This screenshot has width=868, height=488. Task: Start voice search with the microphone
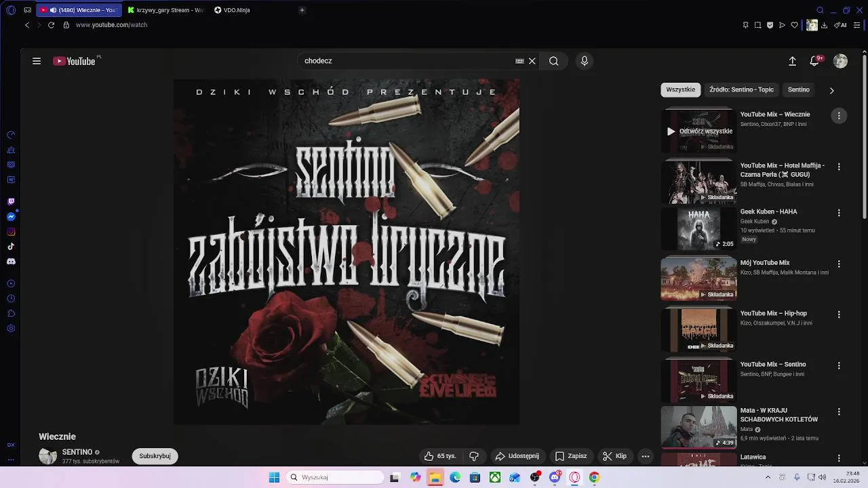coord(585,61)
